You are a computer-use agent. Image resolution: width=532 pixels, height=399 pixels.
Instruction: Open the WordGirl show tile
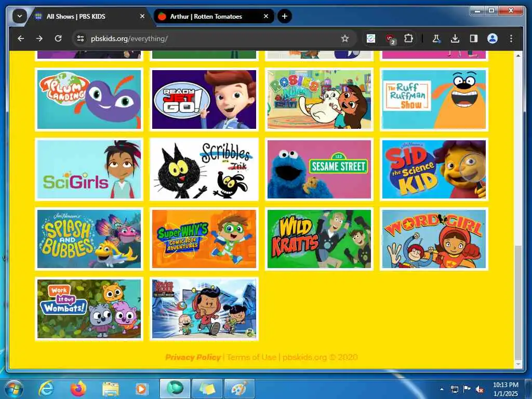[434, 239]
